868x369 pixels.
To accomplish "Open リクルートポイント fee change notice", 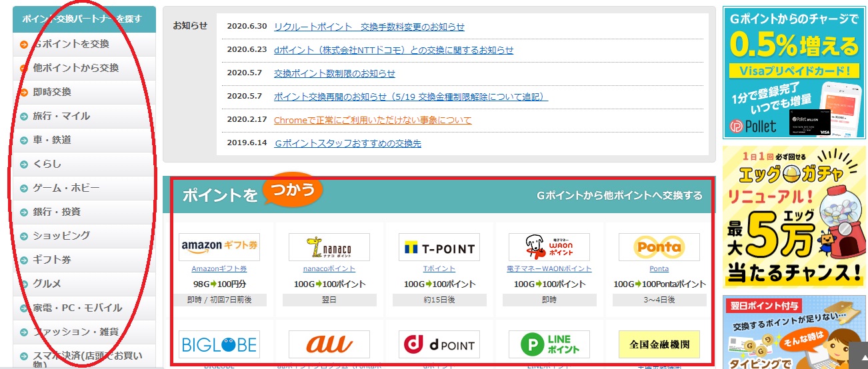I will coord(369,27).
